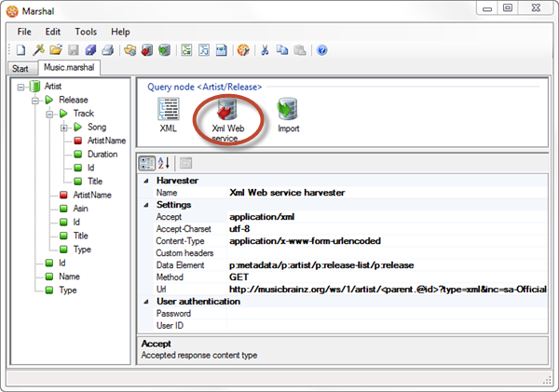Click the Url property value field
This screenshot has width=559, height=392.
coord(387,290)
